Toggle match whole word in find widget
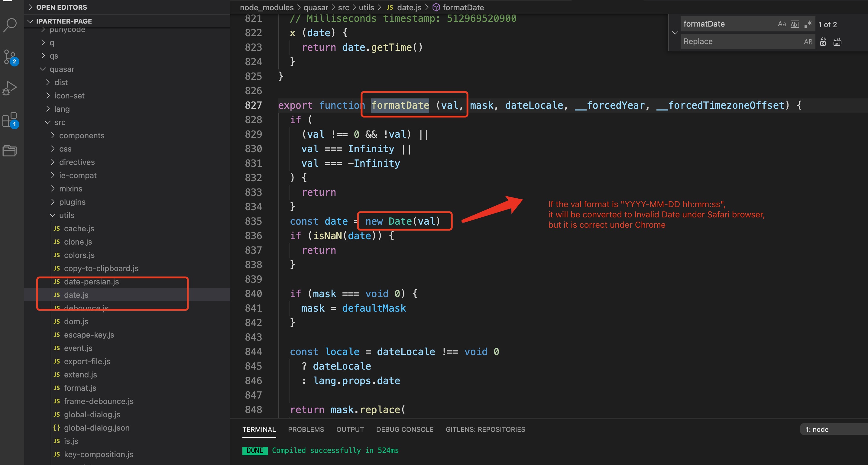The height and width of the screenshot is (465, 868). click(x=795, y=24)
